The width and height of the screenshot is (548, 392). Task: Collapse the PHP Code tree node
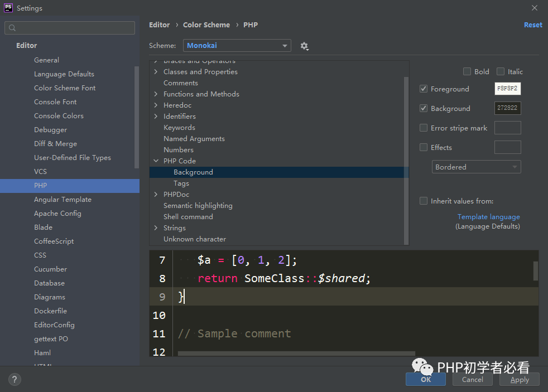156,161
